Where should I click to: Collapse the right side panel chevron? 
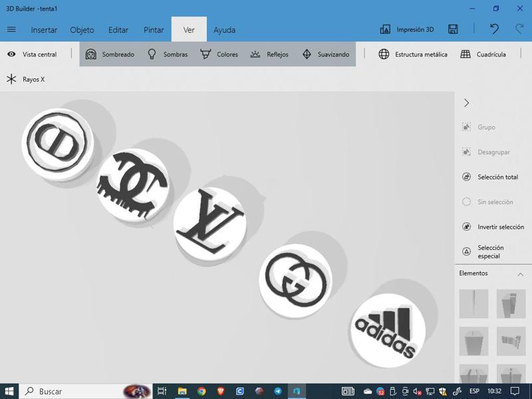click(467, 103)
